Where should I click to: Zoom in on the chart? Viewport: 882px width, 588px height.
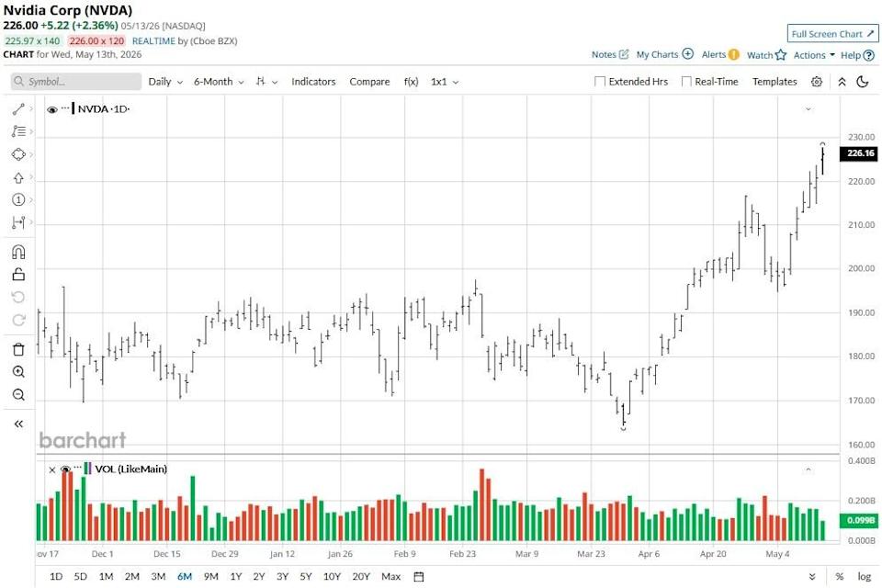[18, 372]
